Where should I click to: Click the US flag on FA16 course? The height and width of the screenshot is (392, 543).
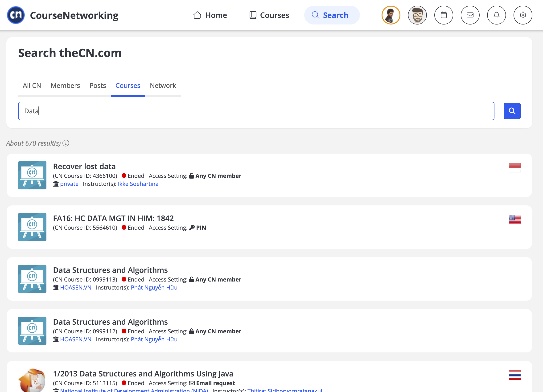[x=514, y=220]
